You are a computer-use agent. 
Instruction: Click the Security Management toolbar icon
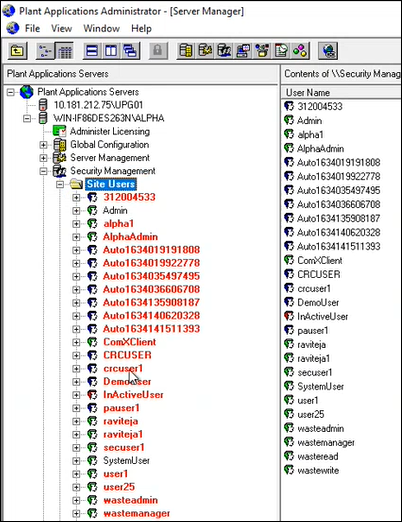pos(224,51)
